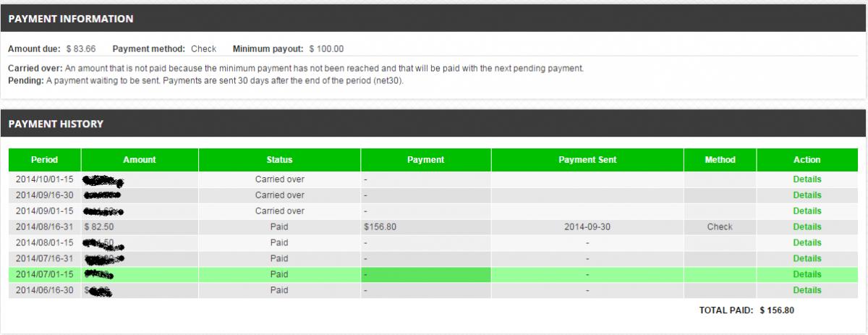This screenshot has height=335, width=868.
Task: Open Details for highlighted 2014/07/01-15 row
Action: coord(807,274)
